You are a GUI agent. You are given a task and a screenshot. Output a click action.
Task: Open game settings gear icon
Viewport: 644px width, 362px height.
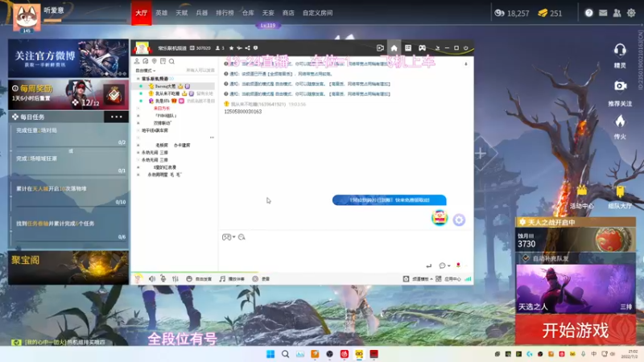(x=631, y=13)
